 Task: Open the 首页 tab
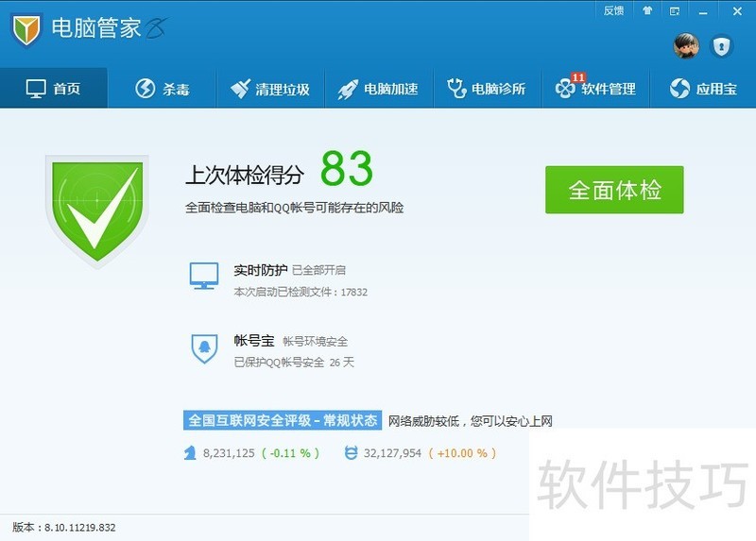coord(54,89)
